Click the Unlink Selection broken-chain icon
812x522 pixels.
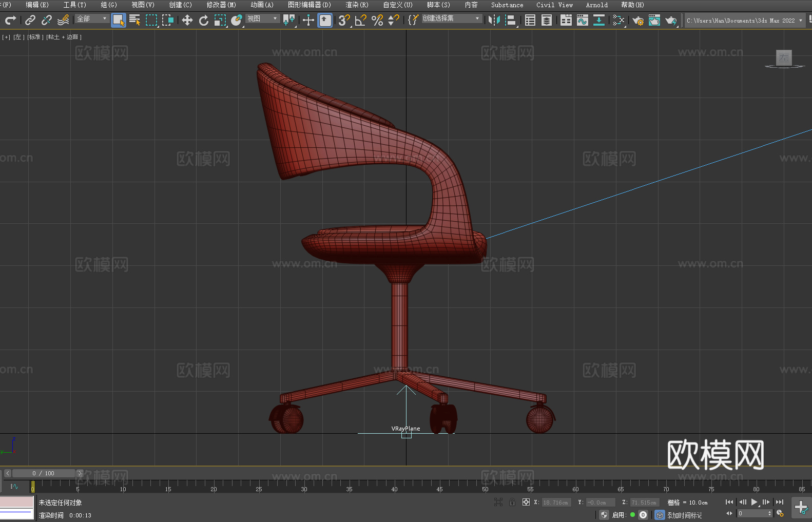tap(47, 20)
